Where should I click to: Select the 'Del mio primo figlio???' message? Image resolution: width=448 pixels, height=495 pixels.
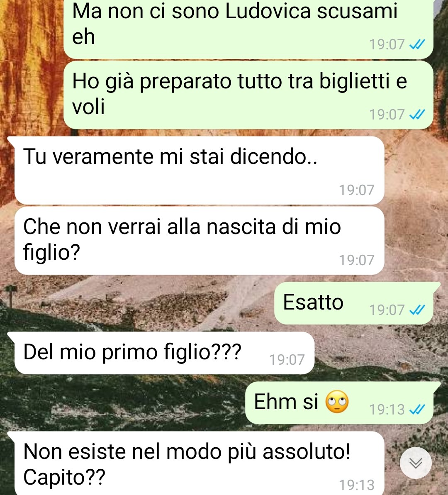pyautogui.click(x=165, y=353)
